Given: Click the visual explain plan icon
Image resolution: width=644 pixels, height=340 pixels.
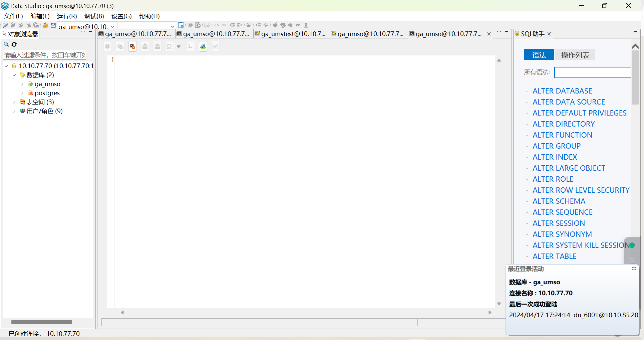Looking at the screenshot, I should tap(203, 46).
